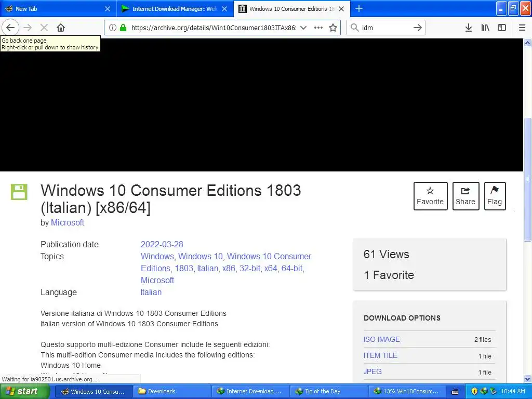This screenshot has width=532, height=399.
Task: Click the keyboard icon on the taskbar
Action: [x=455, y=392]
